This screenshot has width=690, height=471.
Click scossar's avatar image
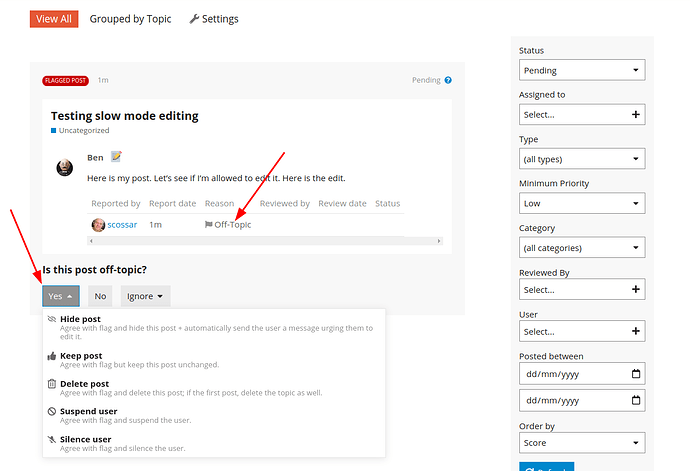[98, 224]
